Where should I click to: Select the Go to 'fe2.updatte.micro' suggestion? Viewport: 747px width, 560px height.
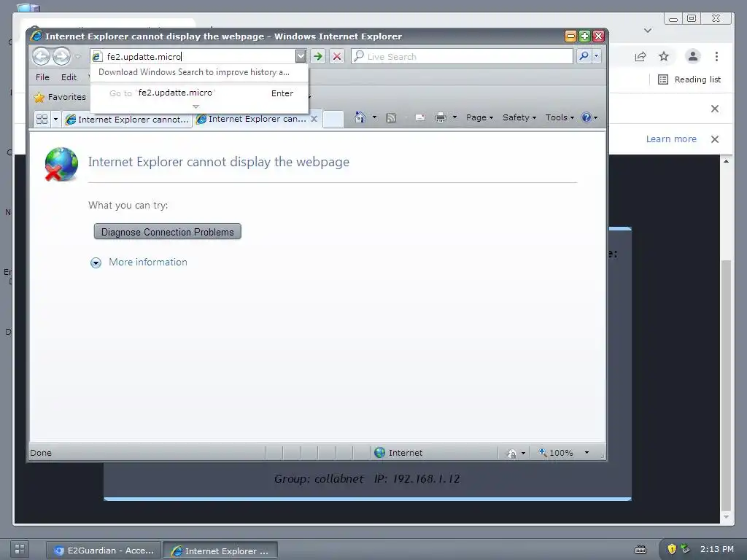(200, 93)
